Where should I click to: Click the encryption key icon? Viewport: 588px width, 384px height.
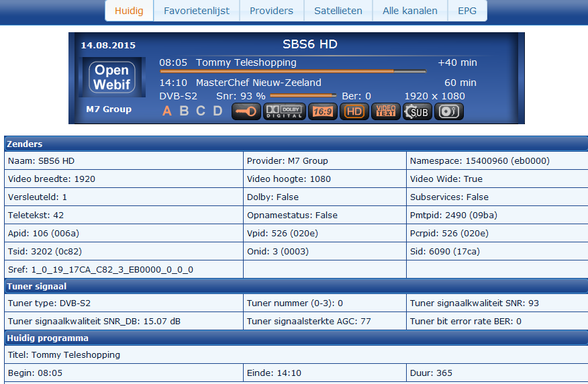(x=246, y=111)
